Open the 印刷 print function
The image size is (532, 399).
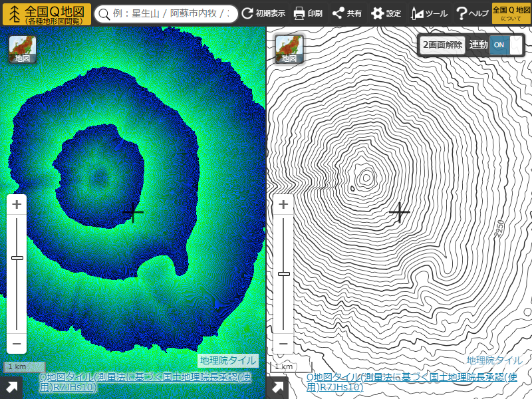[x=308, y=13]
